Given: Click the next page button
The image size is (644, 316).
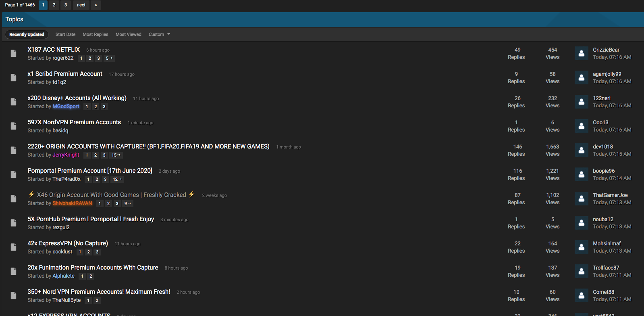Looking at the screenshot, I should 81,5.
